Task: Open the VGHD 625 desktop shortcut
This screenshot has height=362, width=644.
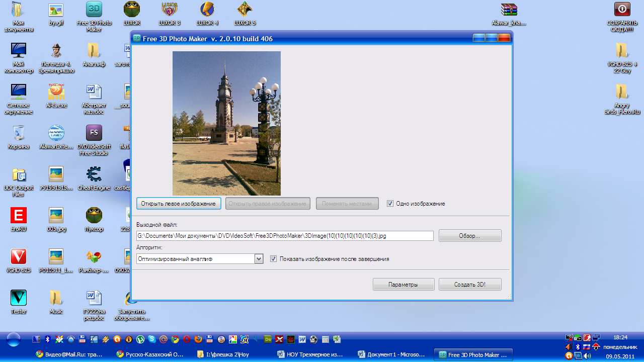Action: (x=19, y=261)
